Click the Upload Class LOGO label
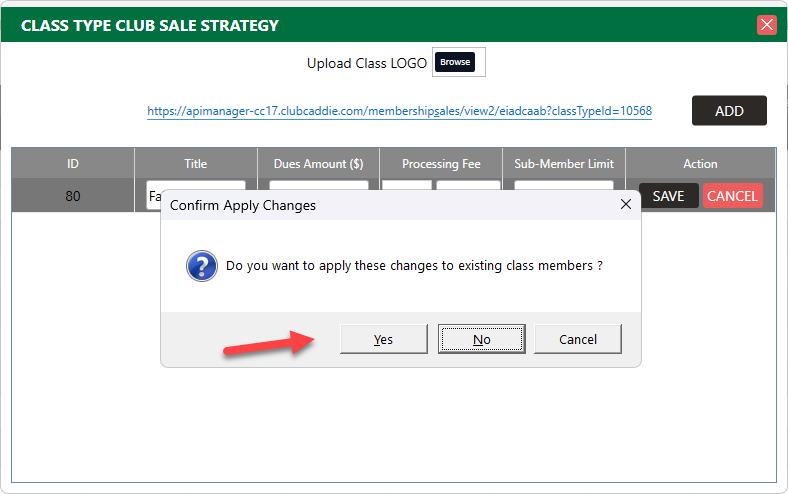Image resolution: width=788 pixels, height=494 pixels. pyautogui.click(x=366, y=63)
